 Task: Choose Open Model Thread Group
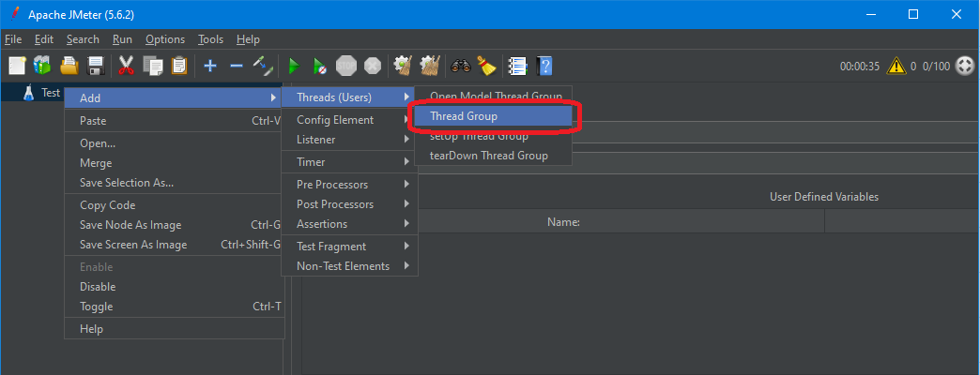pyautogui.click(x=493, y=96)
